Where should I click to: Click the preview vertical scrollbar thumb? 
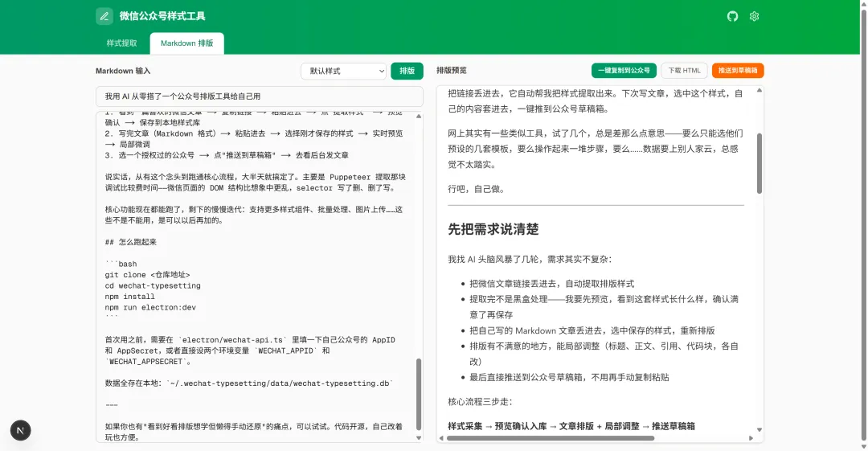coord(759,163)
